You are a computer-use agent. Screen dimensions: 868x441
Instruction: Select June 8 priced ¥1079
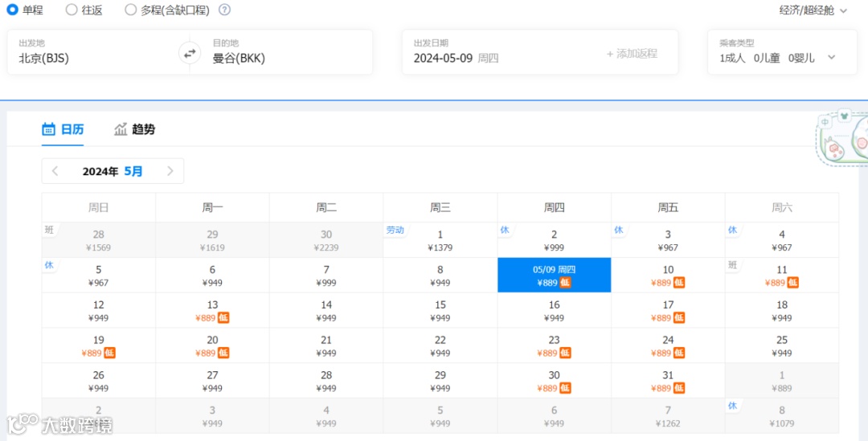782,415
